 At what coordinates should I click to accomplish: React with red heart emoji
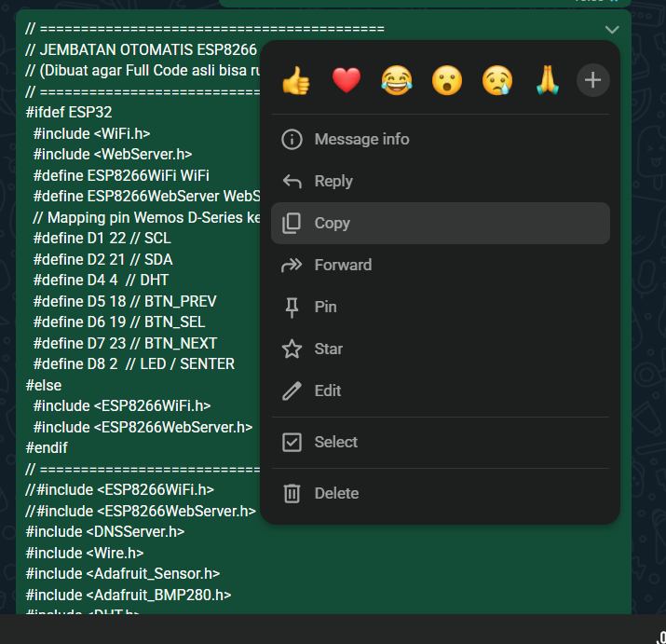pyautogui.click(x=346, y=81)
